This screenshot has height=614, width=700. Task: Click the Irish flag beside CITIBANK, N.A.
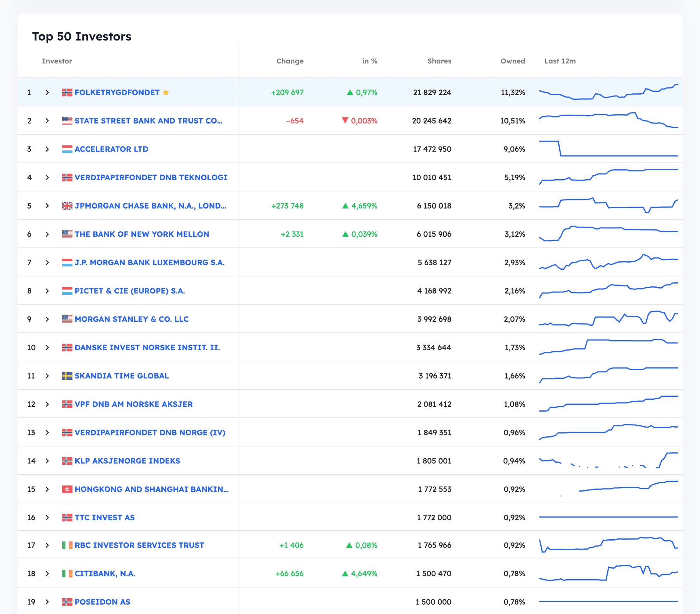tap(67, 574)
